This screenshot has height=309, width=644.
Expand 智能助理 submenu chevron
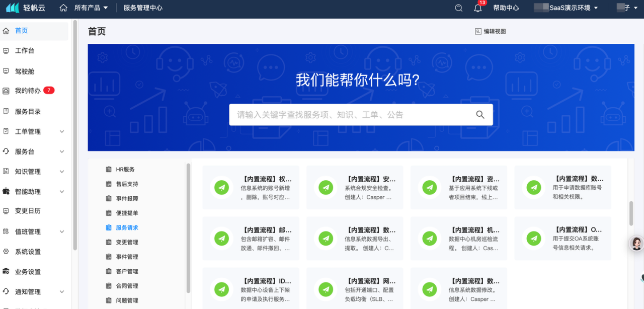coord(62,192)
